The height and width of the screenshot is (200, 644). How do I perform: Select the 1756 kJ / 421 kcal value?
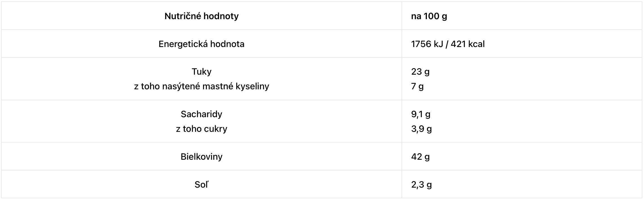coord(448,44)
